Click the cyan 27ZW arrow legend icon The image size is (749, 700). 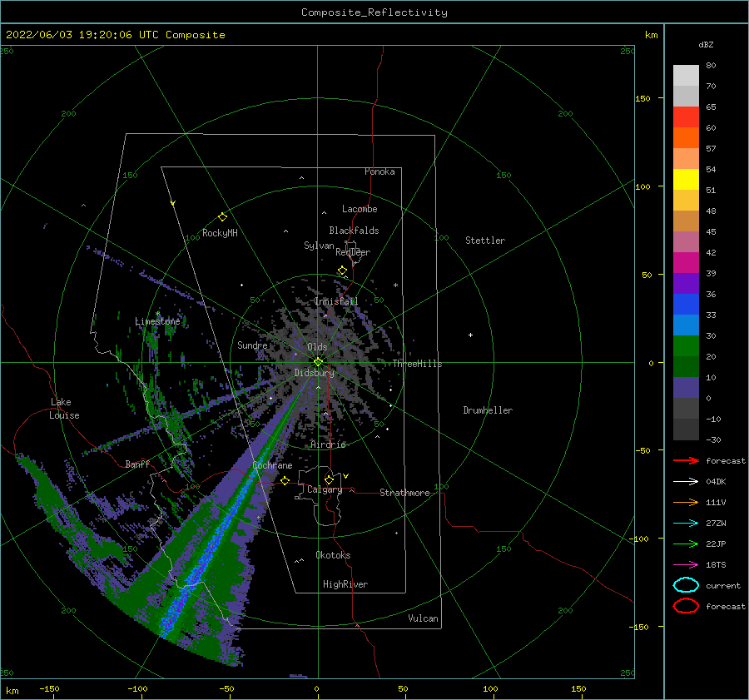pyautogui.click(x=686, y=524)
